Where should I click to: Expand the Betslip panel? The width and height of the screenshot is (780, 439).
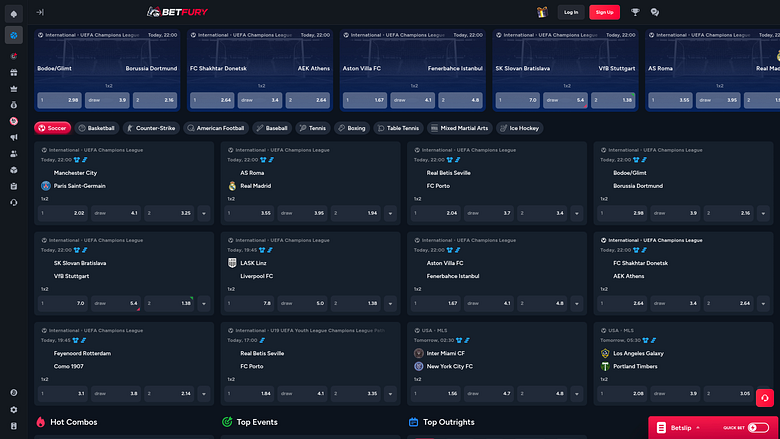pos(679,428)
